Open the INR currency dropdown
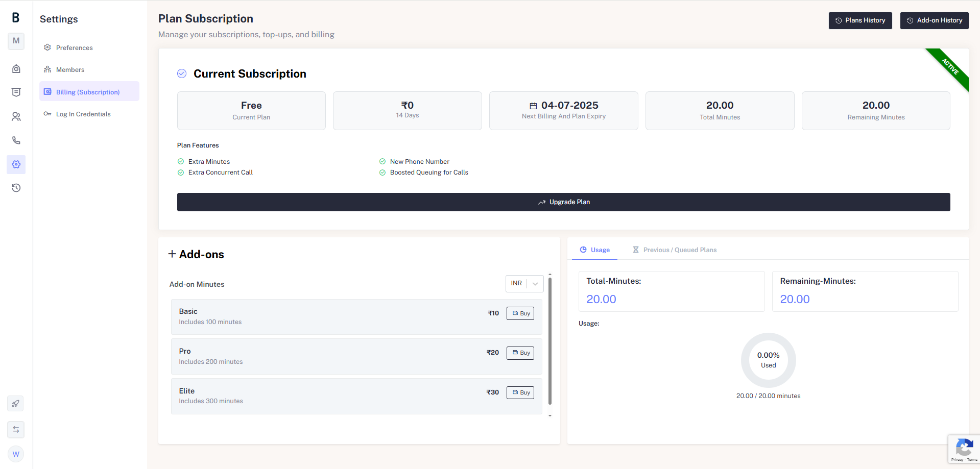 point(524,284)
